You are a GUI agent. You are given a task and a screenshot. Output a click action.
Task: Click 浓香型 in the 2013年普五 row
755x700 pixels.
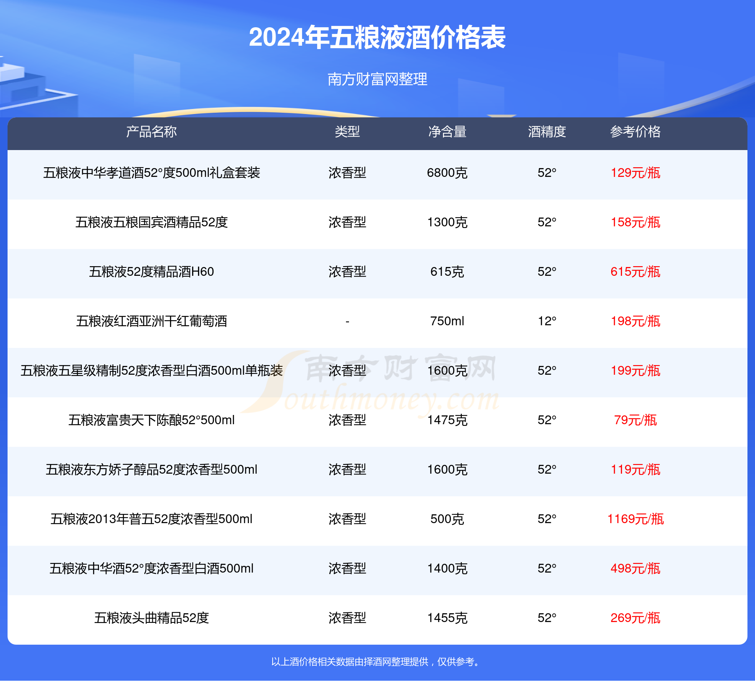[x=347, y=519]
